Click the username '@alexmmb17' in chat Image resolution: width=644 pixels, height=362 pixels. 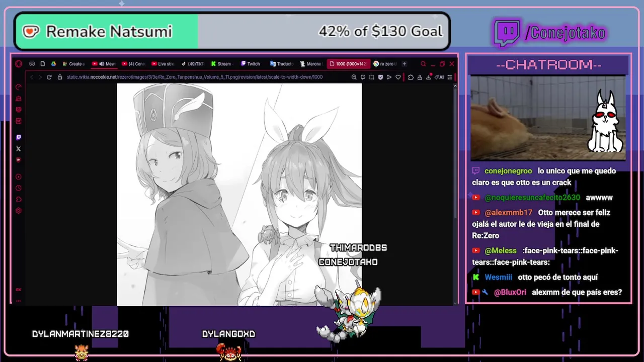(508, 213)
